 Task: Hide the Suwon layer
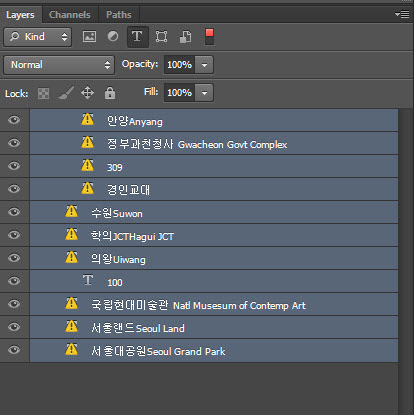point(14,212)
